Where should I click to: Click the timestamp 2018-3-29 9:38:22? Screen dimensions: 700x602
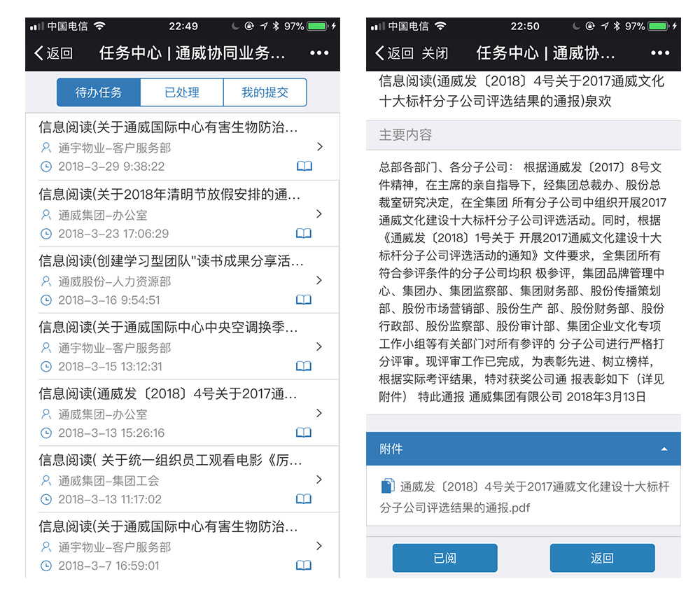click(x=111, y=167)
